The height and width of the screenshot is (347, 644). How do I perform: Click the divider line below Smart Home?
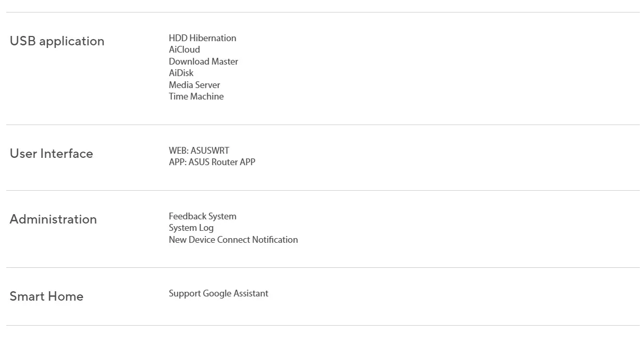coord(323,326)
